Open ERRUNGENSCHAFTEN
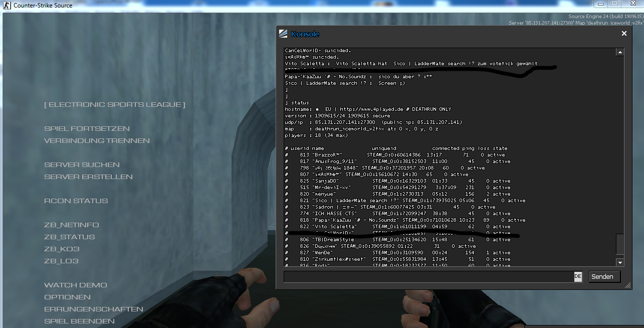644x328 pixels. (x=94, y=309)
